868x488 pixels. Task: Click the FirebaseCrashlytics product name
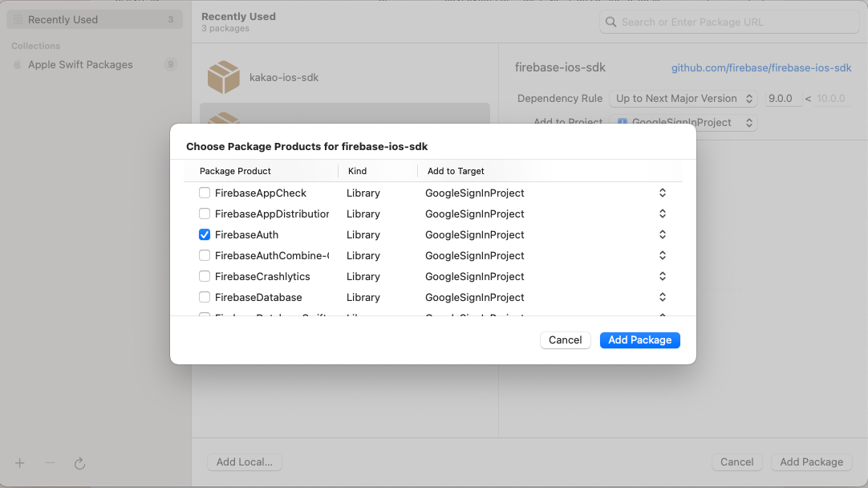click(262, 276)
